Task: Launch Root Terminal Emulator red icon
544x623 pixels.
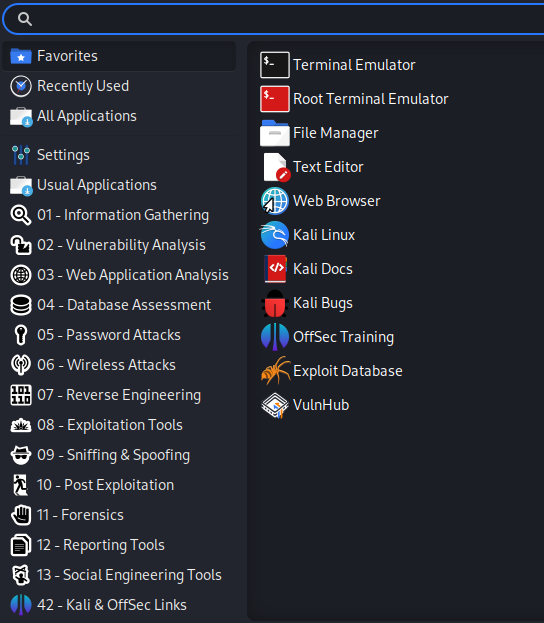Action: click(x=275, y=99)
